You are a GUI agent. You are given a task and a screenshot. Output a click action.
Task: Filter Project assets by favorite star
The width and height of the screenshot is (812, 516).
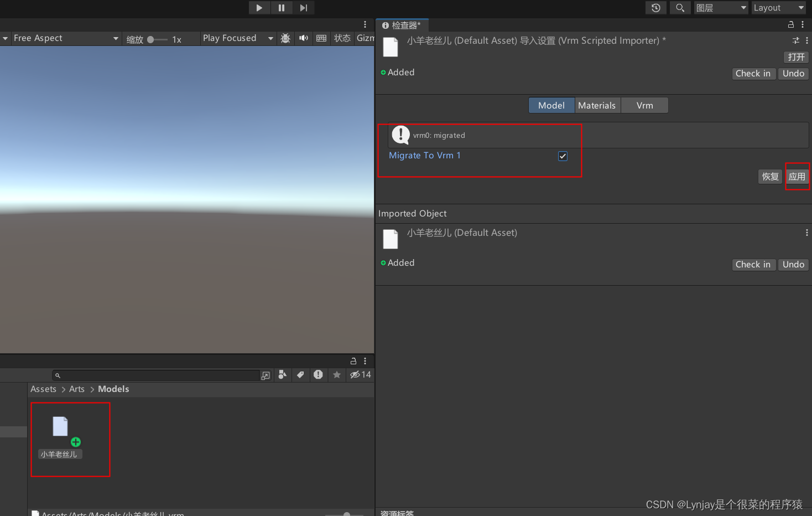(337, 375)
